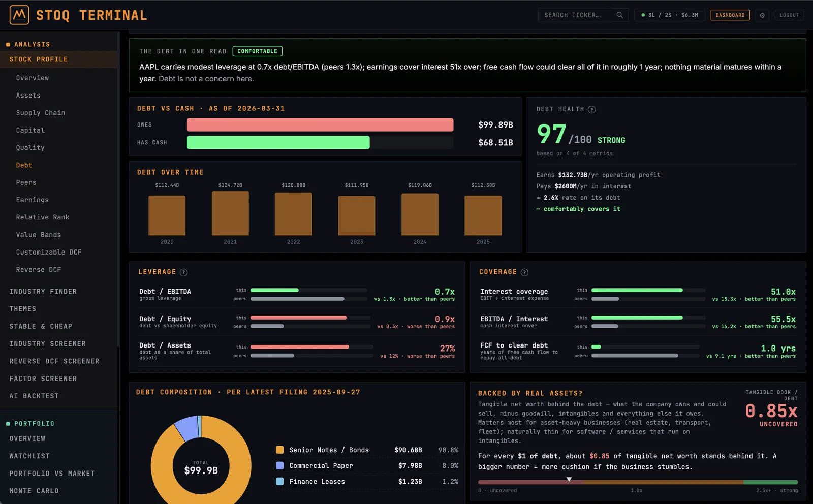
Task: Collapse the Stock Profile section header
Action: pyautogui.click(x=58, y=59)
